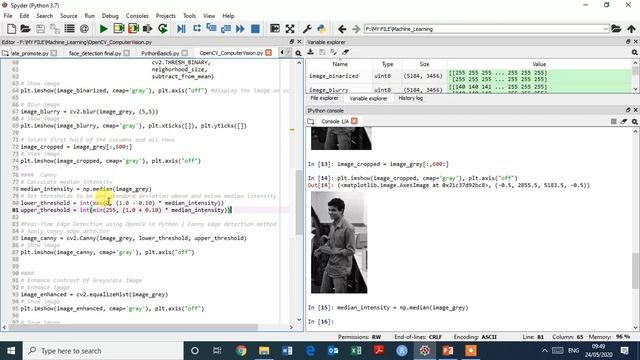Image resolution: width=640 pixels, height=360 pixels.
Task: Run file with green play button
Action: [104, 29]
